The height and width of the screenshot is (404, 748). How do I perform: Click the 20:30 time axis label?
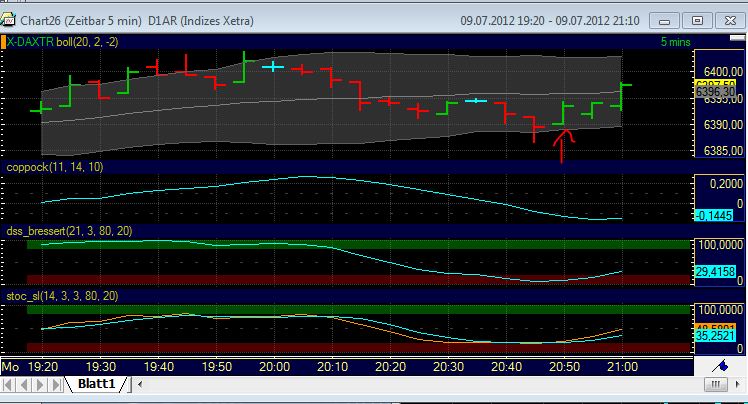click(448, 367)
